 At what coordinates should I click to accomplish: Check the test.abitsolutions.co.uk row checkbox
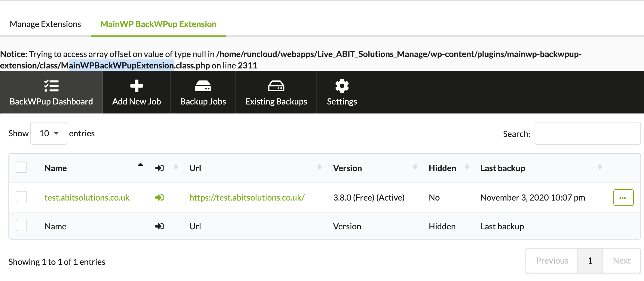(21, 197)
